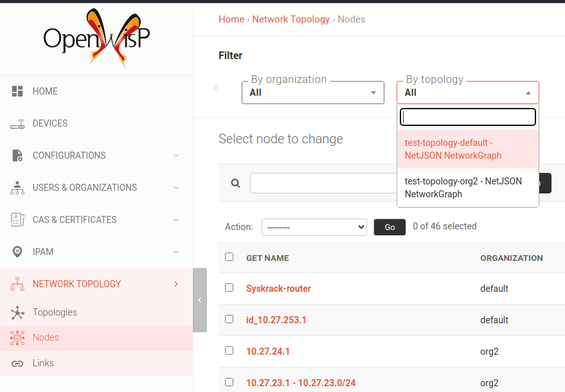565x392 pixels.
Task: Check the checkbox for node 10.27.24.1
Action: 229,350
